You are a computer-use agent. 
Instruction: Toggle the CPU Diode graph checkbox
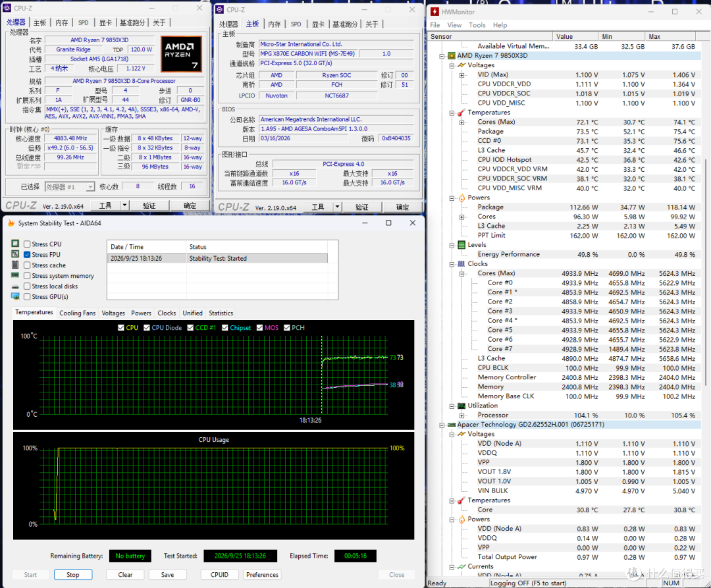click(x=146, y=328)
